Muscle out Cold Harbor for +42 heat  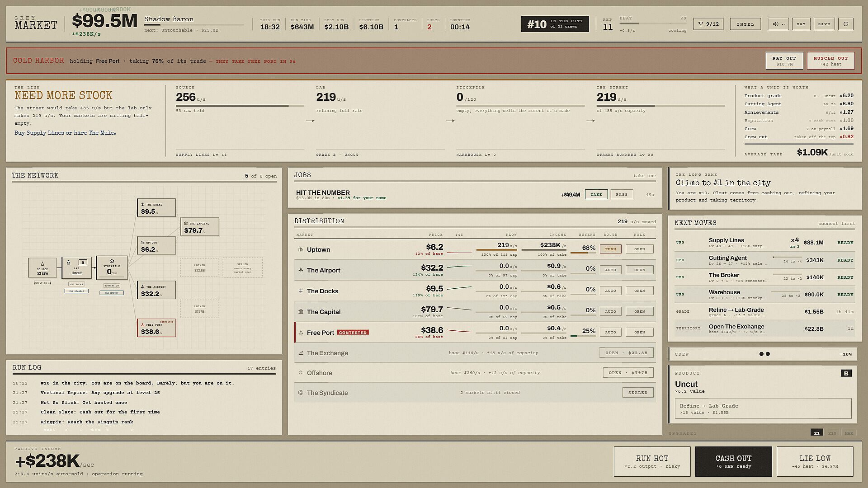(830, 61)
